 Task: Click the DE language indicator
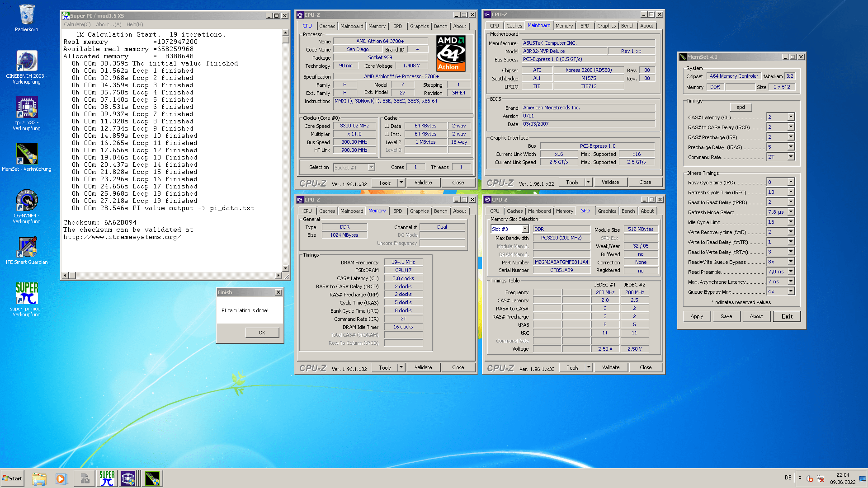tap(788, 478)
